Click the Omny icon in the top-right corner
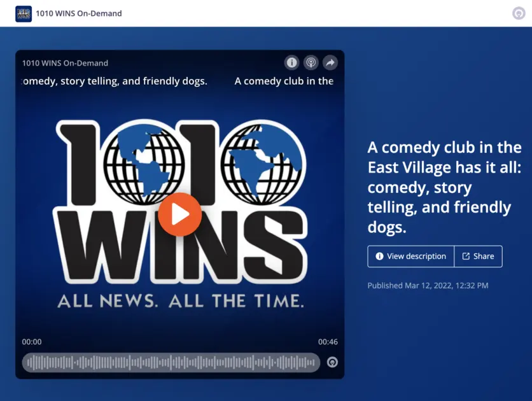532x401 pixels. coord(519,13)
